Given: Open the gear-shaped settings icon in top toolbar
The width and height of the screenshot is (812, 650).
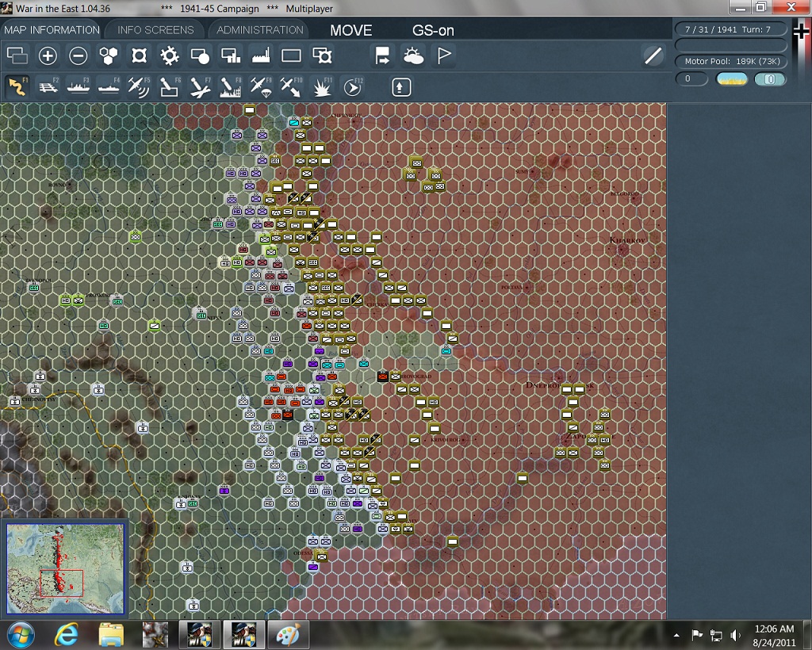Looking at the screenshot, I should 170,55.
